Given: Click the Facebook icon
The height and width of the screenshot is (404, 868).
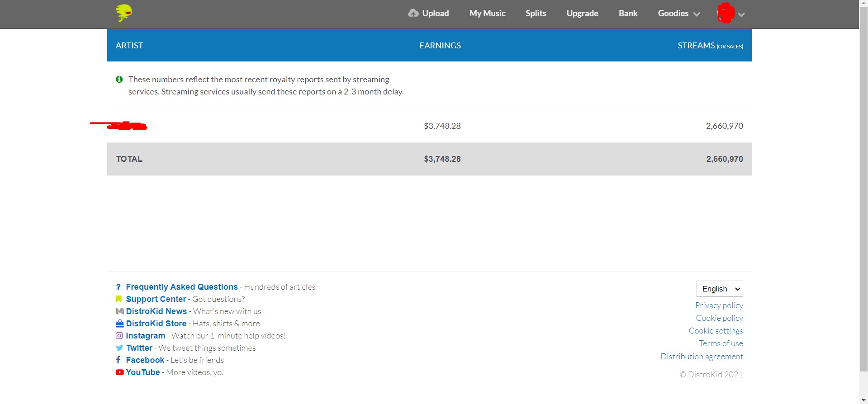Looking at the screenshot, I should (119, 360).
